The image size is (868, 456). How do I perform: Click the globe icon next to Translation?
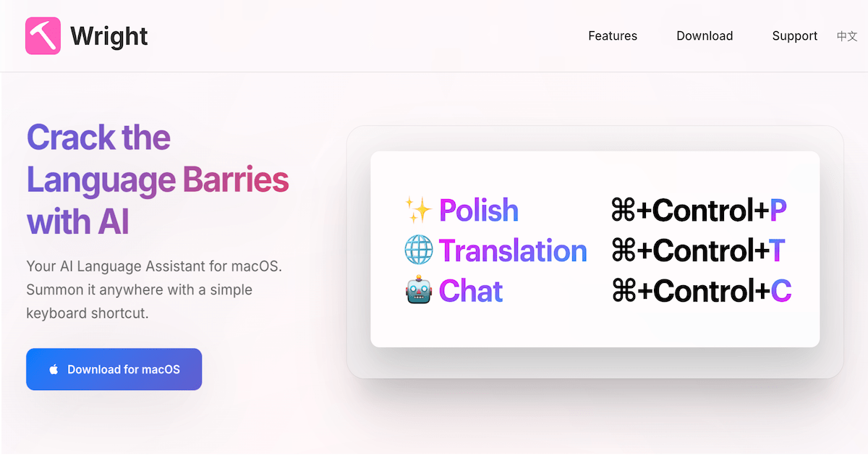point(420,250)
